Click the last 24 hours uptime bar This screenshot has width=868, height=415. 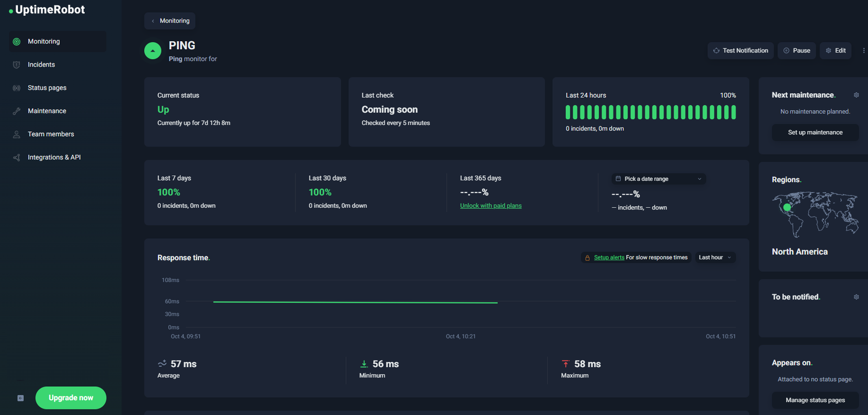click(650, 112)
